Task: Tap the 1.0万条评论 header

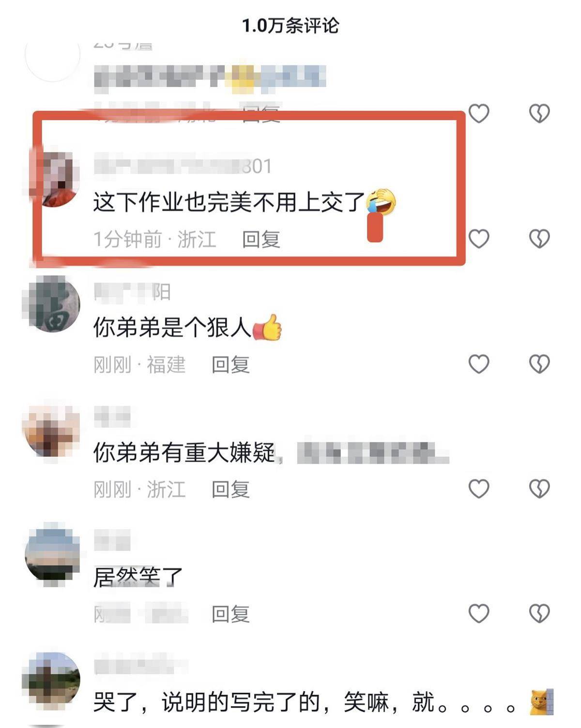Action: pyautogui.click(x=290, y=26)
